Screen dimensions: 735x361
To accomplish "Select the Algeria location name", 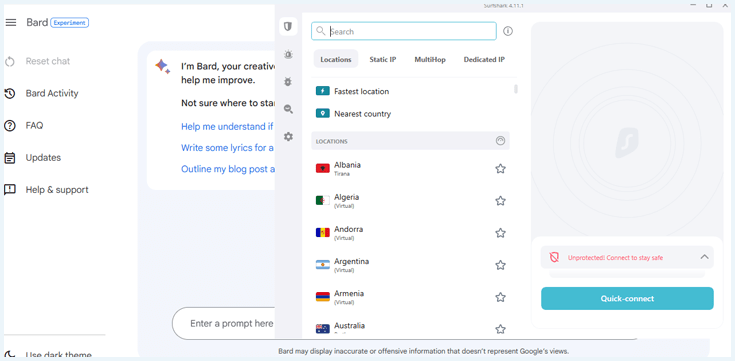I will (x=346, y=197).
